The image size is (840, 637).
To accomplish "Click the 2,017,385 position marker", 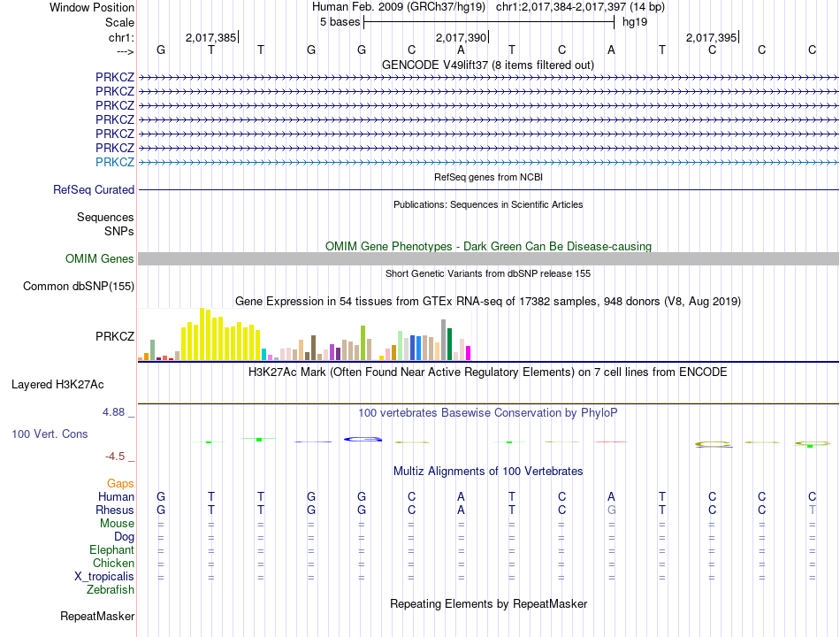I will coord(210,37).
